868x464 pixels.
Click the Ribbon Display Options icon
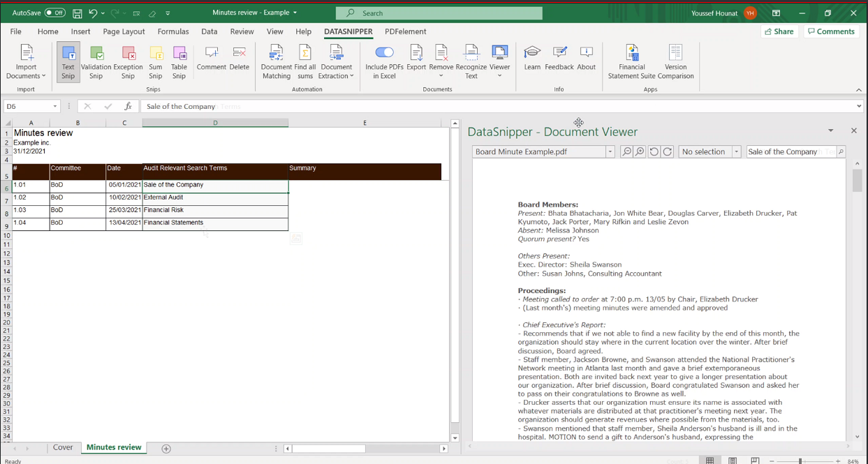coord(776,13)
